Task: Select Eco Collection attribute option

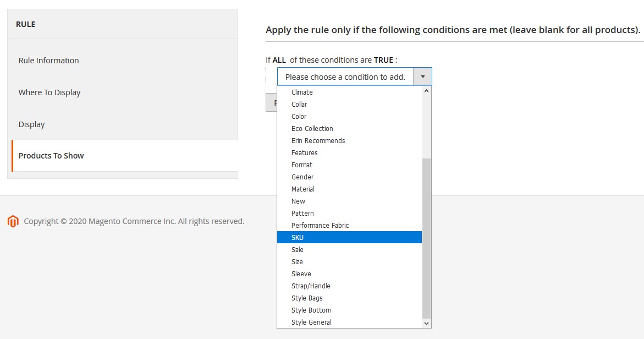Action: 312,129
